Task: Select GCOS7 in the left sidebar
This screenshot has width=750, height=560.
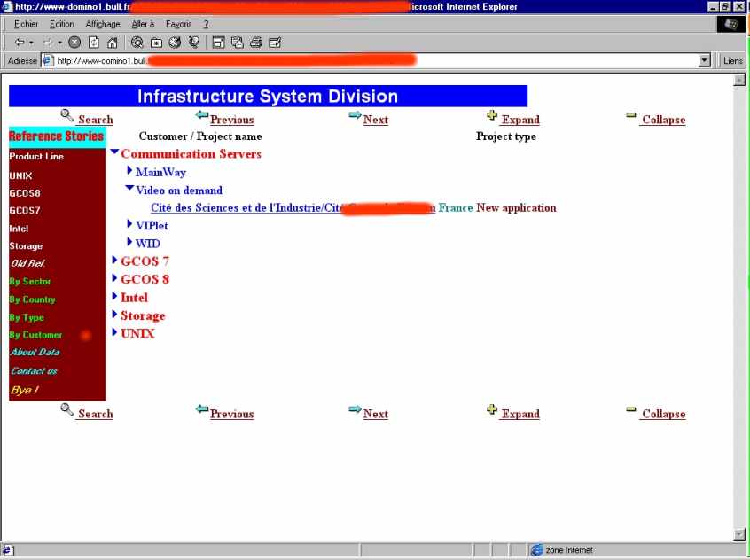Action: pos(25,210)
